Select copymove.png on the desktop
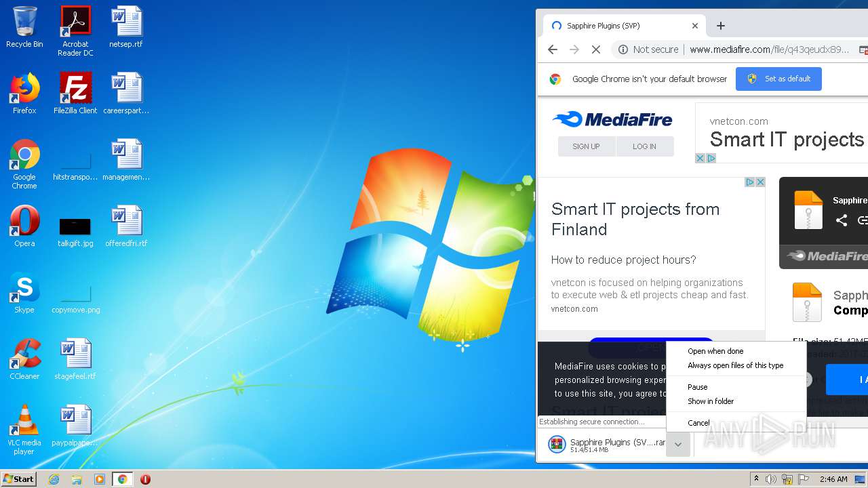The width and height of the screenshot is (868, 488). click(x=75, y=297)
